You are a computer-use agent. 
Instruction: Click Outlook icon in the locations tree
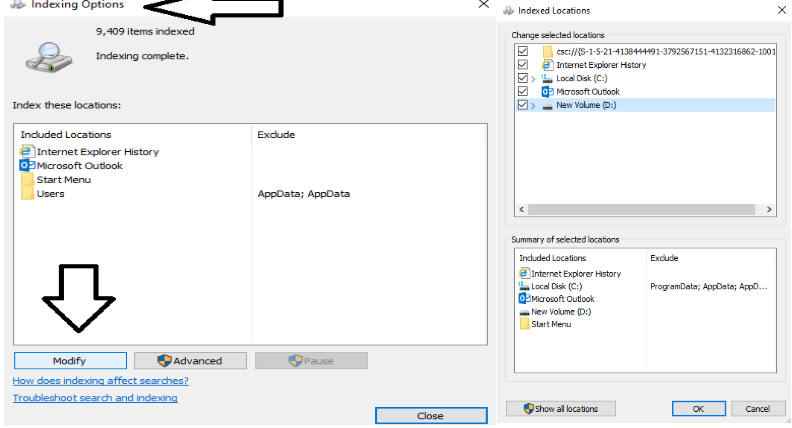click(548, 91)
